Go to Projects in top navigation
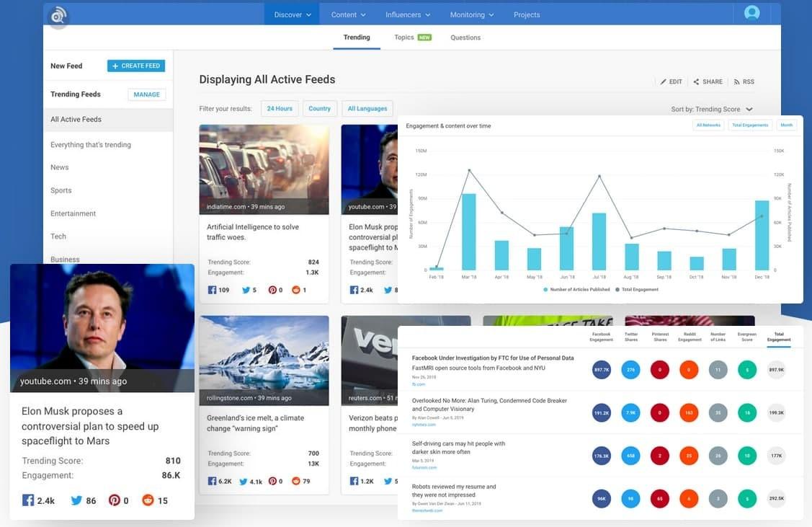Image resolution: width=812 pixels, height=527 pixels. [x=527, y=14]
